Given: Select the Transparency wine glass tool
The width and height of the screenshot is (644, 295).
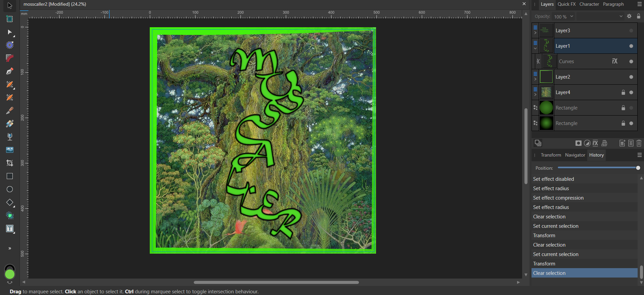Looking at the screenshot, I should pos(10,137).
